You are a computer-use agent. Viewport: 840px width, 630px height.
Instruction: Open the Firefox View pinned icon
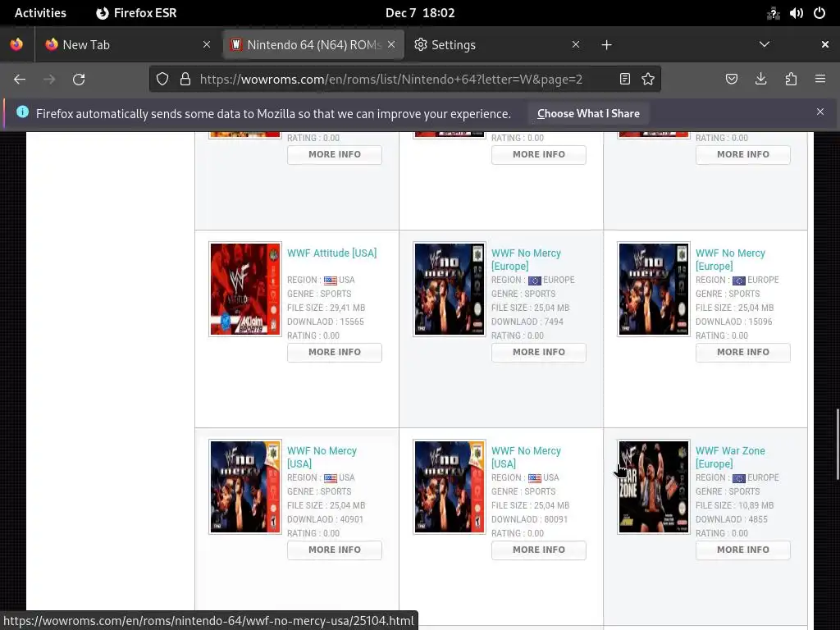16,44
